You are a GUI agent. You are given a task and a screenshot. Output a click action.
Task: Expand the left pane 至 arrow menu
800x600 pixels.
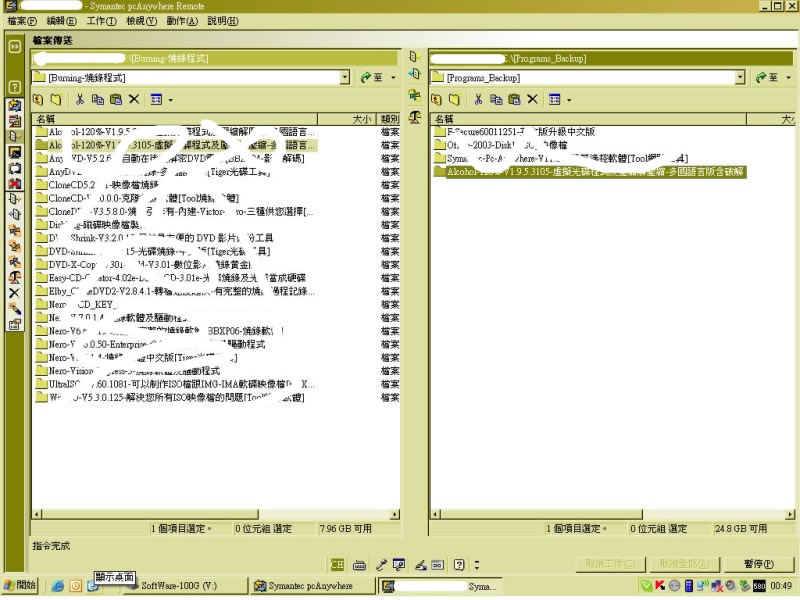point(393,78)
